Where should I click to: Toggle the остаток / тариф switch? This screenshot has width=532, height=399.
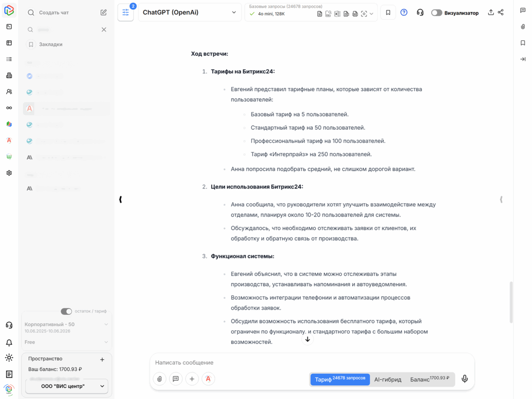(x=66, y=311)
